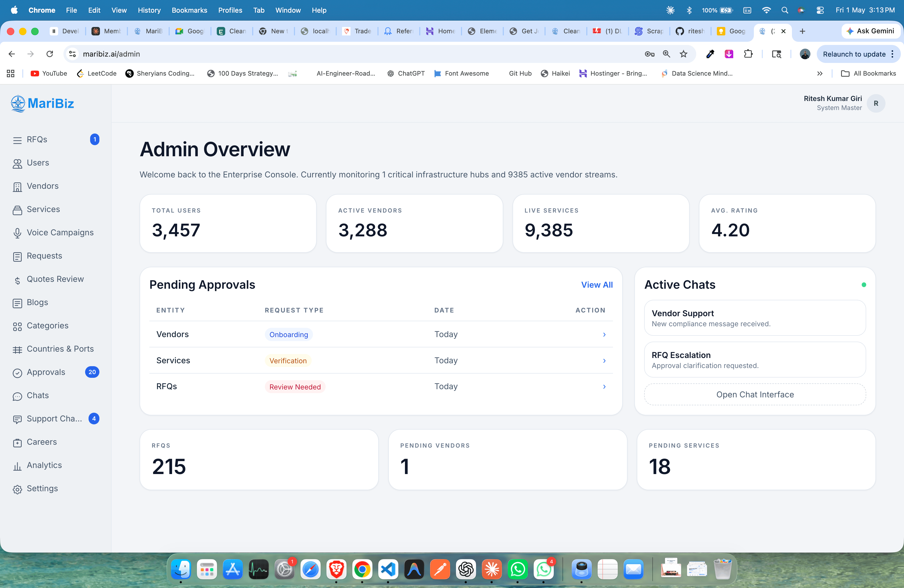The height and width of the screenshot is (588, 904).
Task: Click Total Users card 3,457
Action: tap(228, 223)
